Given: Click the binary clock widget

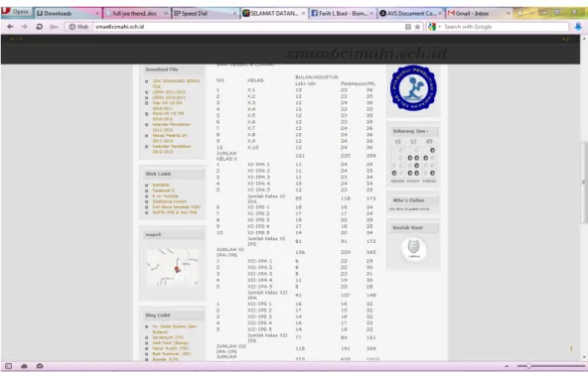Looking at the screenshot, I should [x=413, y=162].
